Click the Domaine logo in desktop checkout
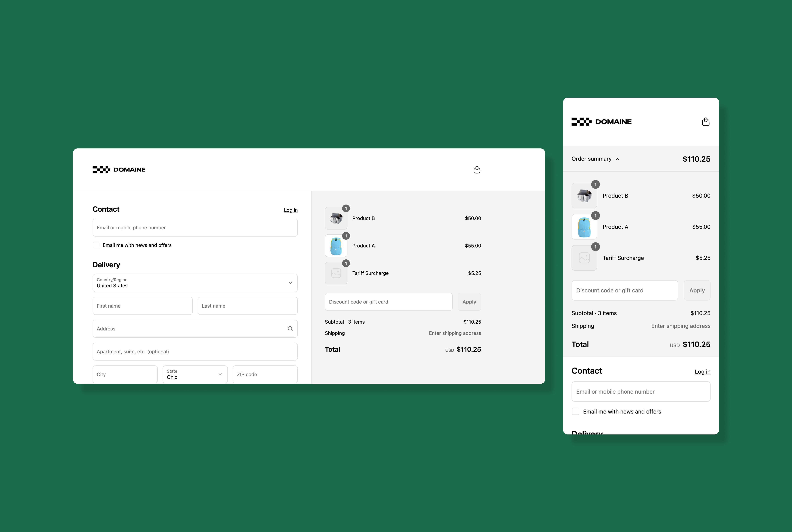 (119, 170)
